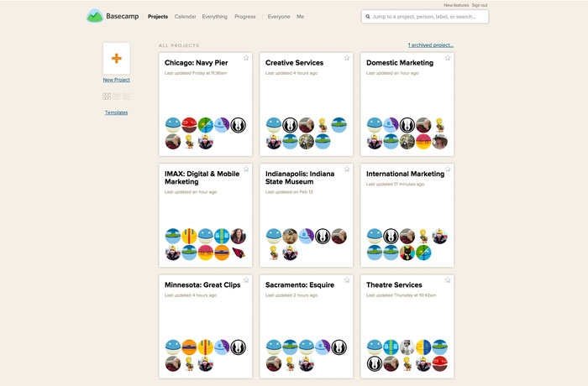Open Domestic Marketing project title
This screenshot has width=588, height=386.
(x=400, y=63)
